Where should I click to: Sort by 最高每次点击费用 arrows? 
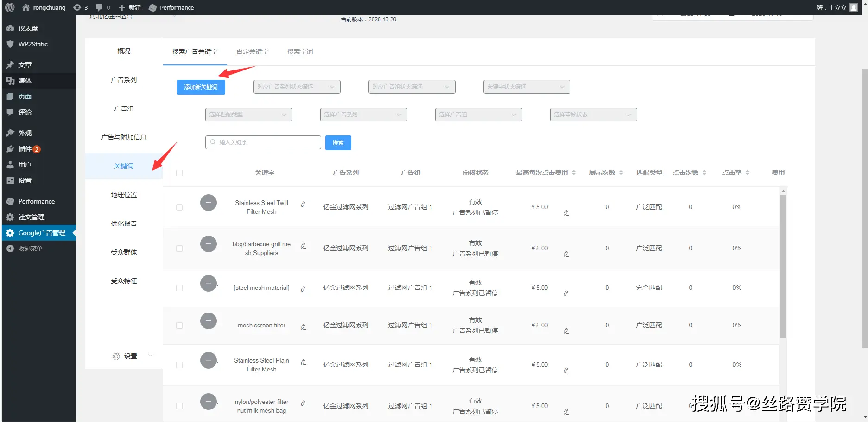click(x=574, y=173)
